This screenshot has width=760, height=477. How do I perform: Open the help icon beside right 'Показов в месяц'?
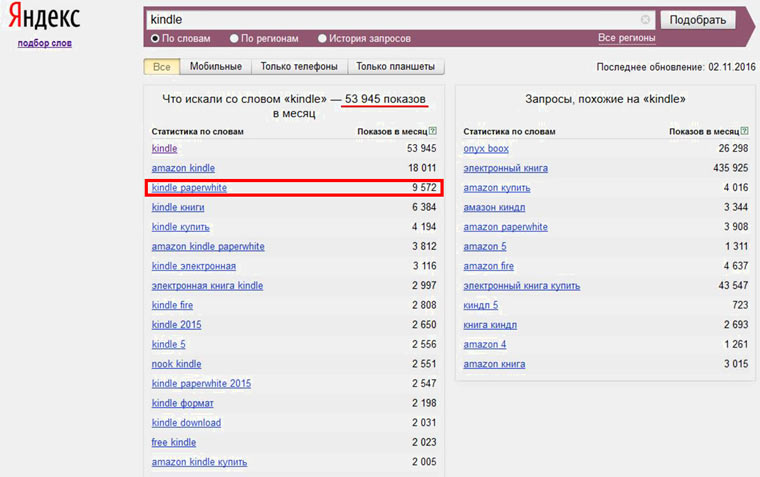tap(744, 131)
